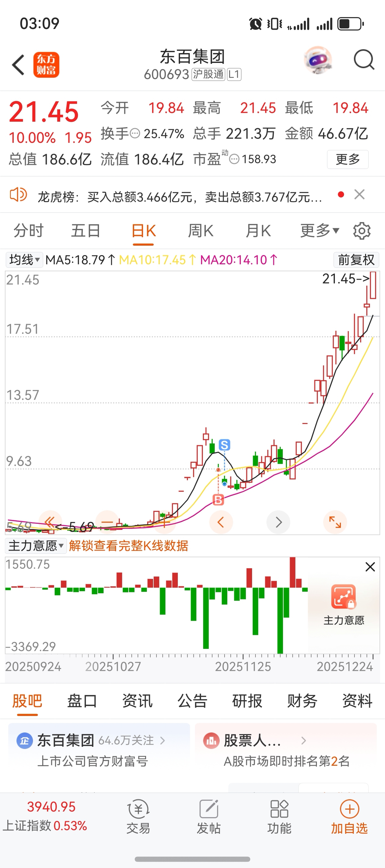Open the 龙虎榜 news text

point(180,197)
